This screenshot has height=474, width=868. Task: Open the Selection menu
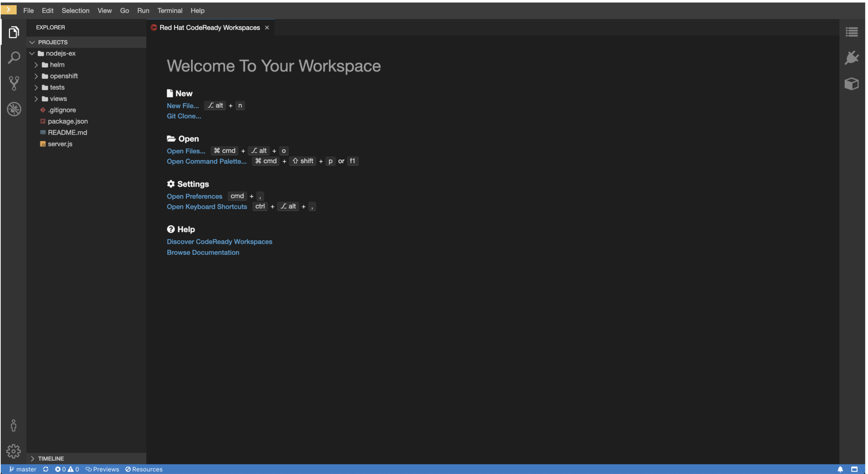76,10
